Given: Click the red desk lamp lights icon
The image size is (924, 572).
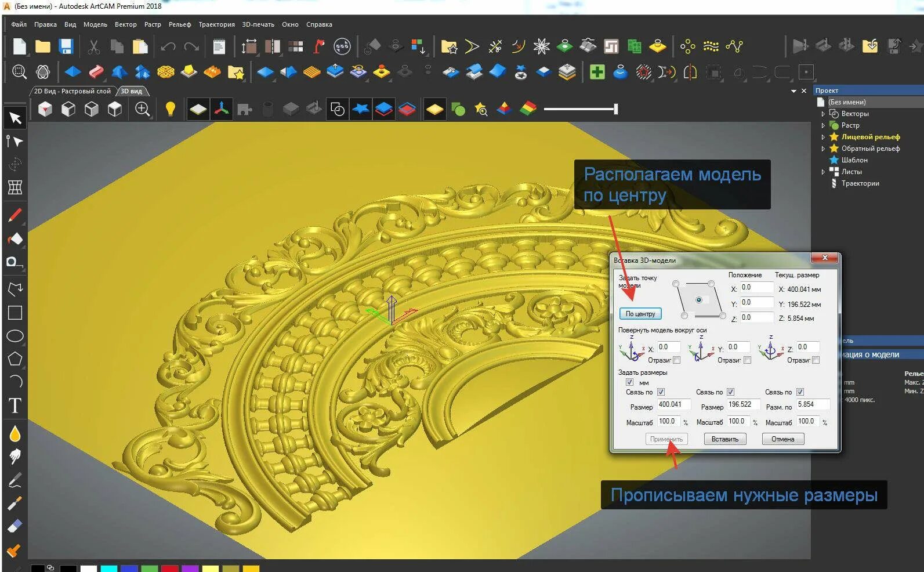Looking at the screenshot, I should [x=318, y=46].
